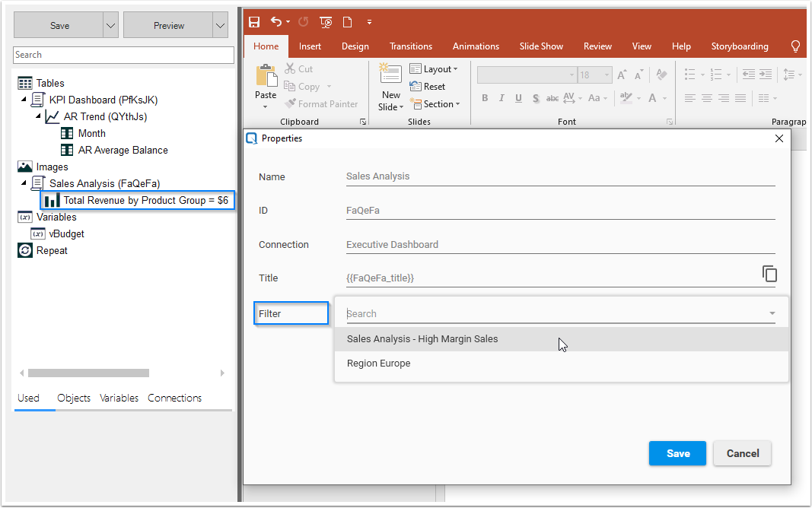
Task: Switch to the Insert ribbon tab
Action: point(310,46)
